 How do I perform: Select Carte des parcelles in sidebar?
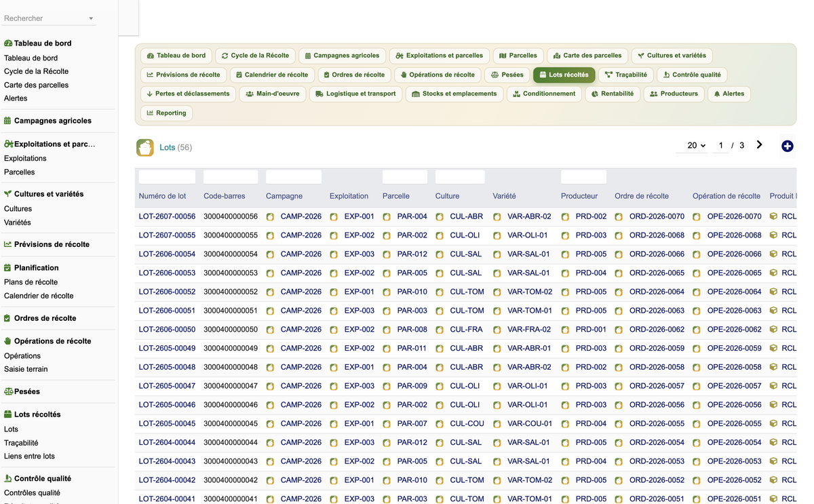[36, 85]
